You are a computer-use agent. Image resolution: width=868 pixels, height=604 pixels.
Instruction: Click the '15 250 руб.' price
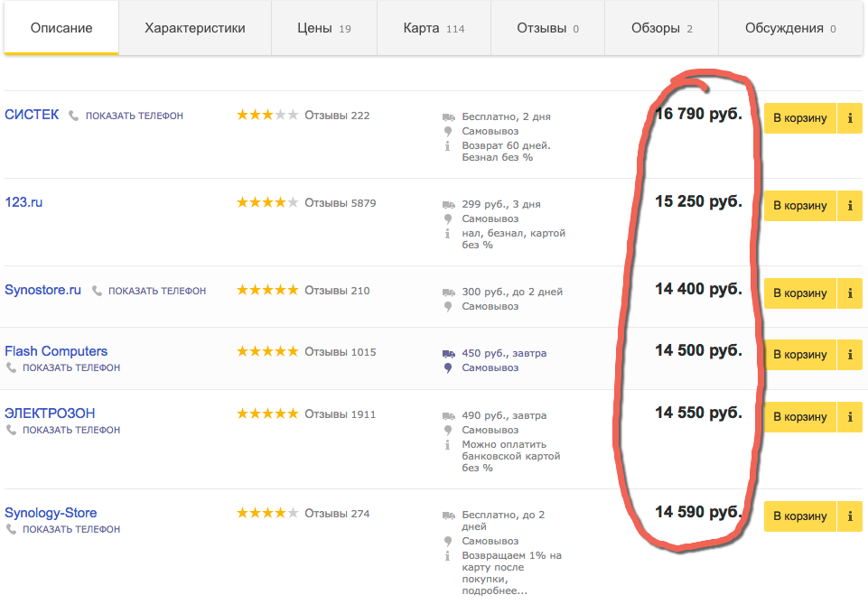tap(698, 201)
